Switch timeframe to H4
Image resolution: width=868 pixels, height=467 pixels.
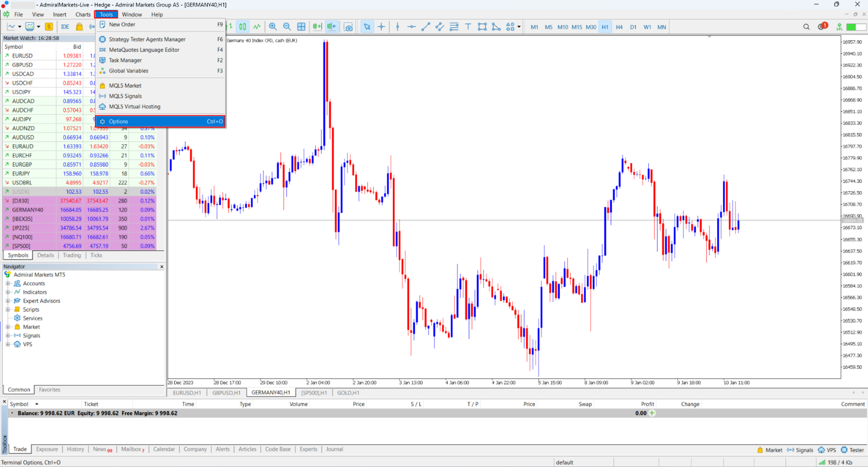click(619, 27)
